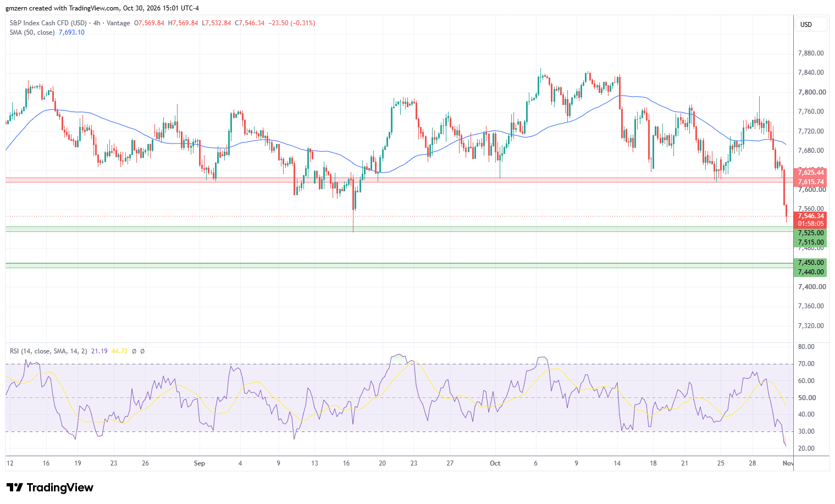
Task: Open the USD currency selector box
Action: point(810,25)
